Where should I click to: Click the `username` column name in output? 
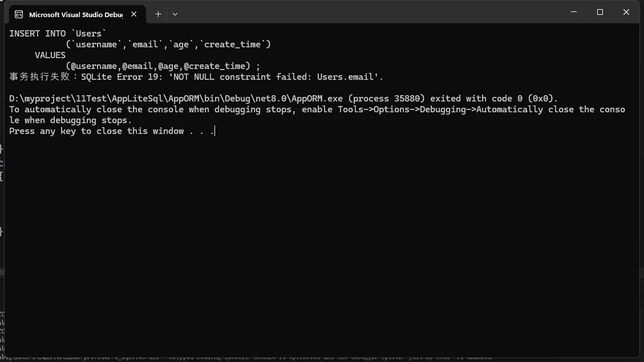(x=96, y=44)
